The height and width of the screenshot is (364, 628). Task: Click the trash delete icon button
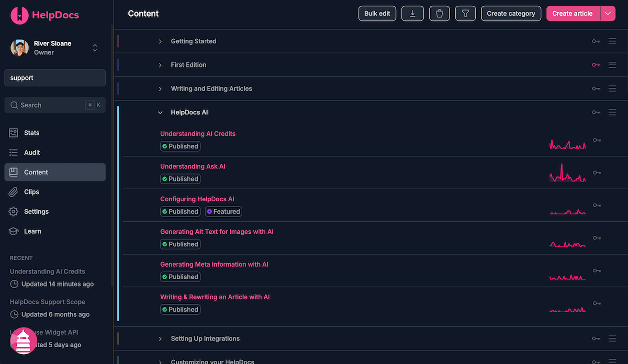click(440, 14)
